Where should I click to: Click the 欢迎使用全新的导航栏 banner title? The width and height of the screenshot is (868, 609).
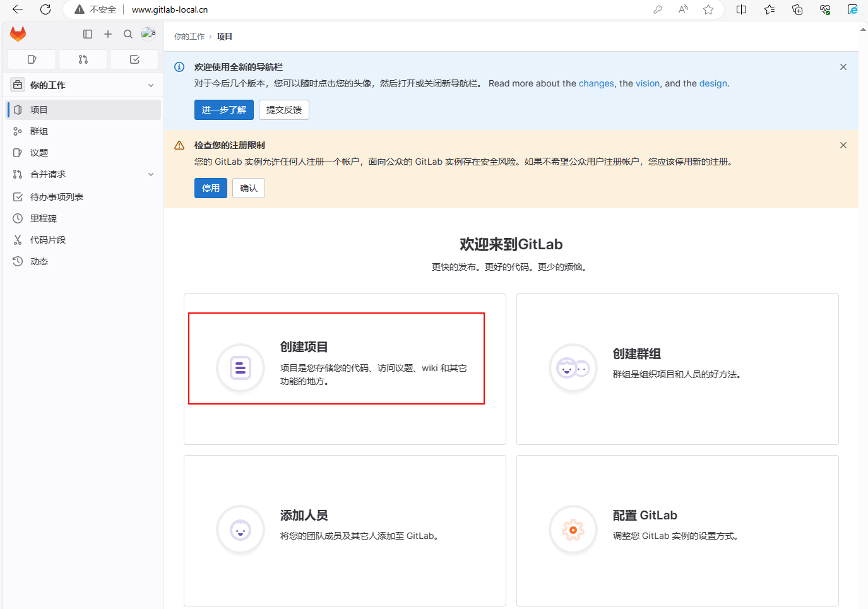(239, 67)
